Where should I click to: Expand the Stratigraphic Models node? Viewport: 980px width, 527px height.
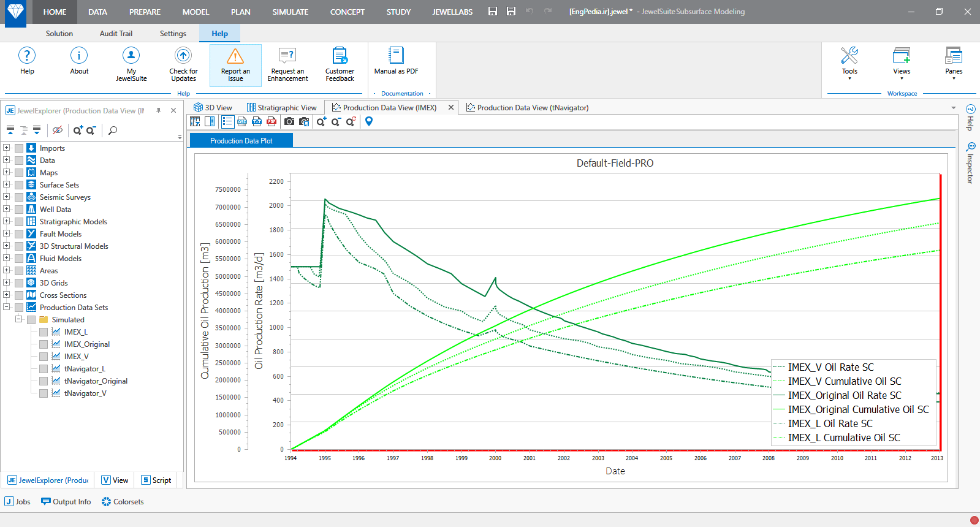tap(7, 221)
